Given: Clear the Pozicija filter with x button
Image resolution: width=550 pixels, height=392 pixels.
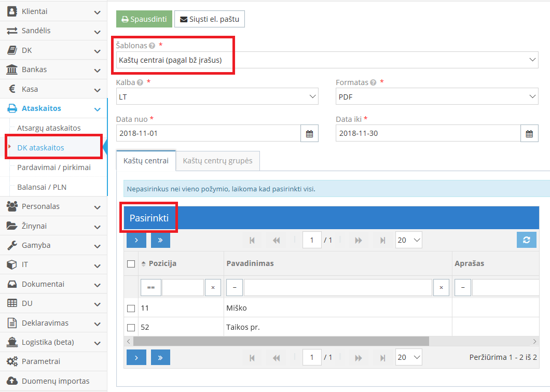Looking at the screenshot, I should coord(213,287).
